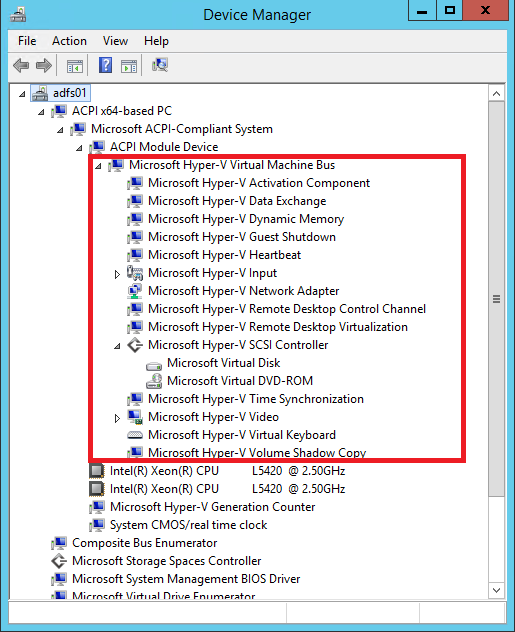Click the SCSI Controller icon
The height and width of the screenshot is (632, 515).
(x=135, y=345)
